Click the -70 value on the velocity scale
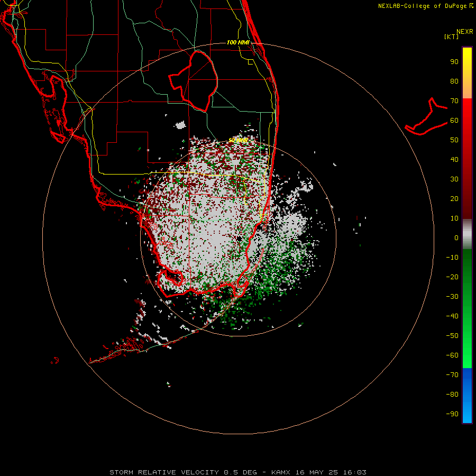Image resolution: width=476 pixels, height=476 pixels. (x=452, y=374)
